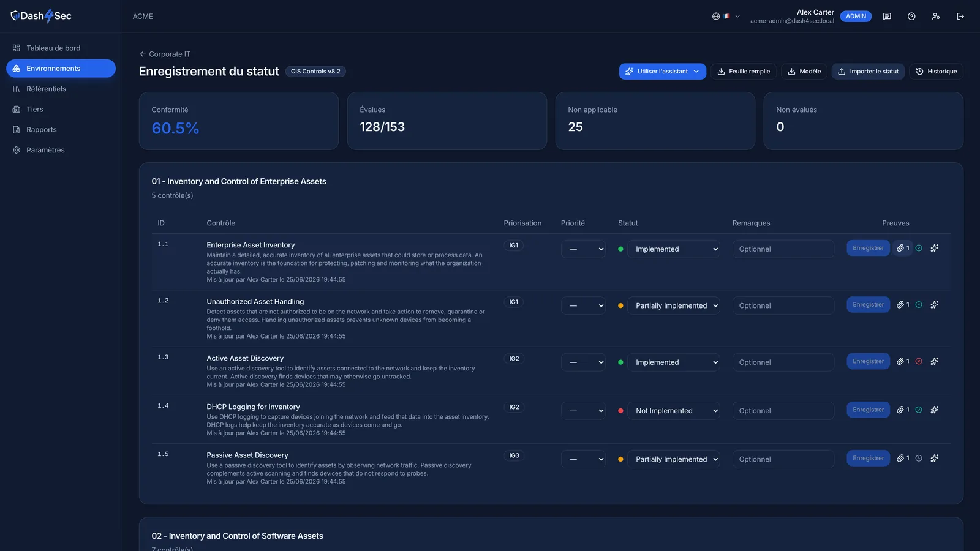Screen dimensions: 980x551
Task: Click Enregistrer for DHCP Logging for Inventory
Action: pos(868,410)
